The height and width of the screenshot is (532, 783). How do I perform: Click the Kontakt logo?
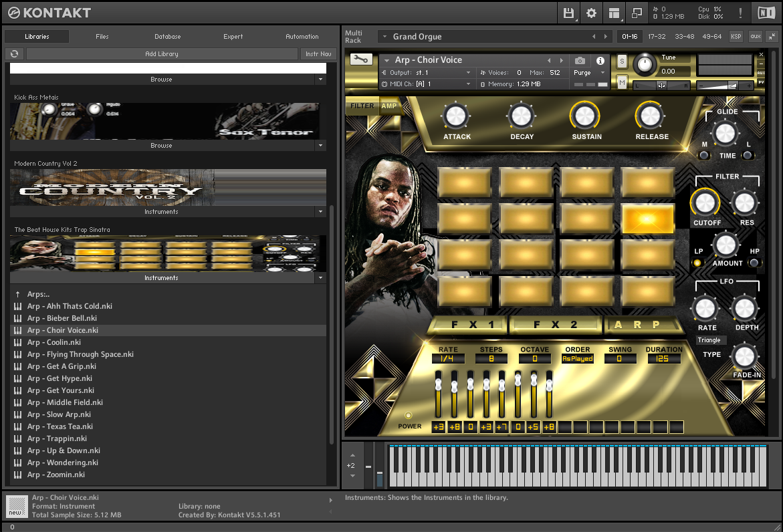click(x=49, y=13)
